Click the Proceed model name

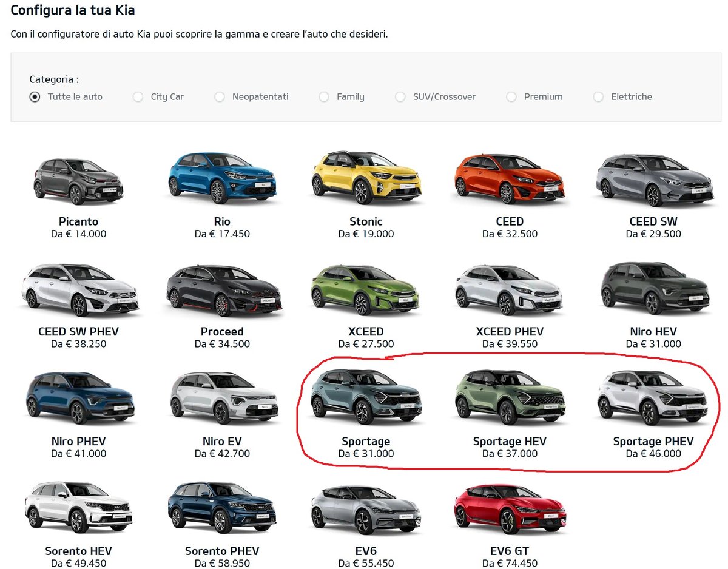222,332
